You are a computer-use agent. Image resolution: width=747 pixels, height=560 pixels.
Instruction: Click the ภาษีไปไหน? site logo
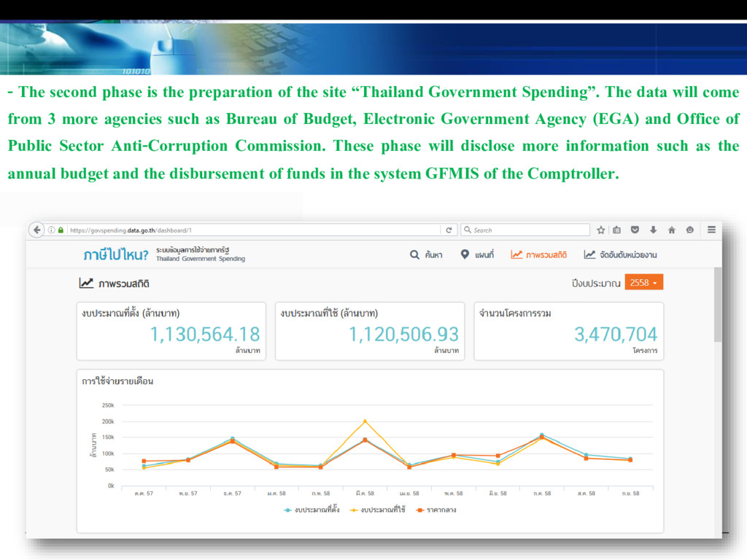pyautogui.click(x=116, y=254)
